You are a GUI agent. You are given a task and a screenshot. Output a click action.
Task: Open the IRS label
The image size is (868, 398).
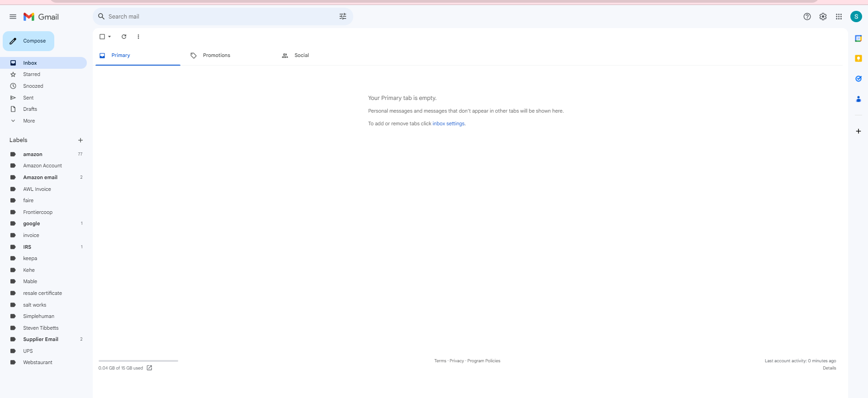point(43,247)
